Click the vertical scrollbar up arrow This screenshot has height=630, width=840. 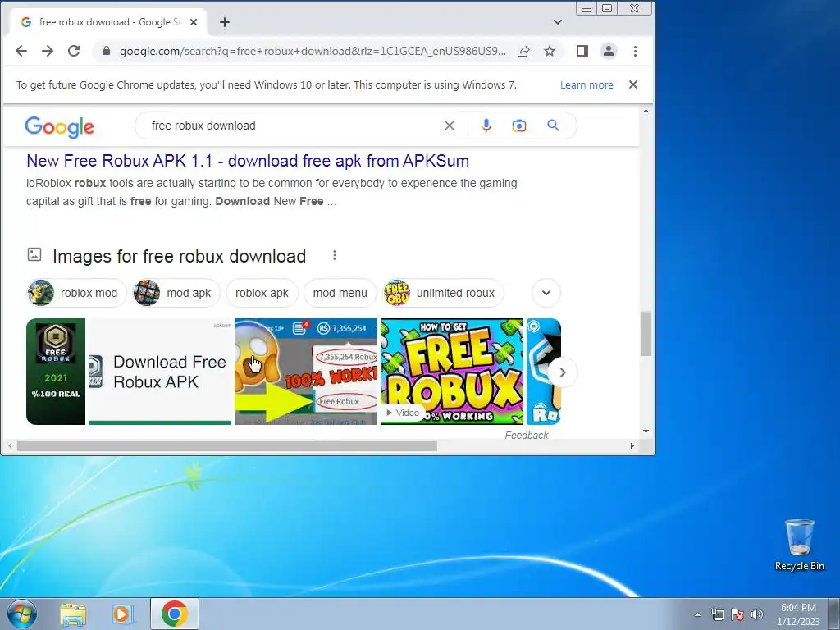pyautogui.click(x=646, y=112)
